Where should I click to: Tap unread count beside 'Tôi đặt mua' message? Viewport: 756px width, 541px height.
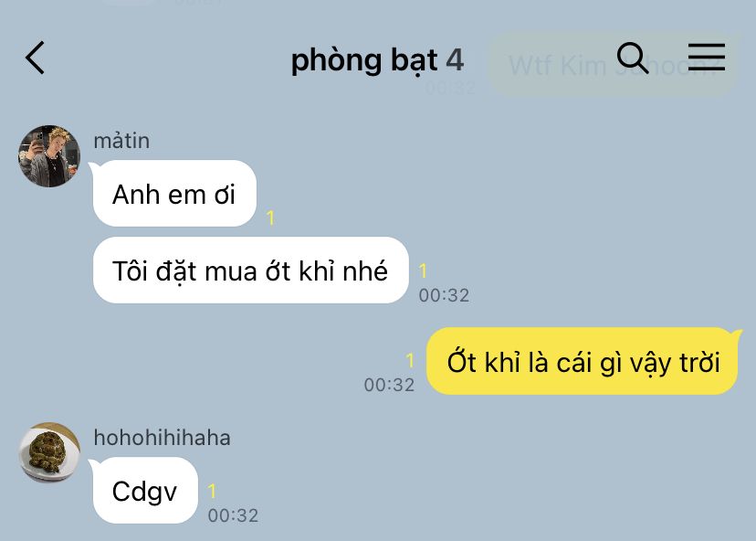coord(423,270)
